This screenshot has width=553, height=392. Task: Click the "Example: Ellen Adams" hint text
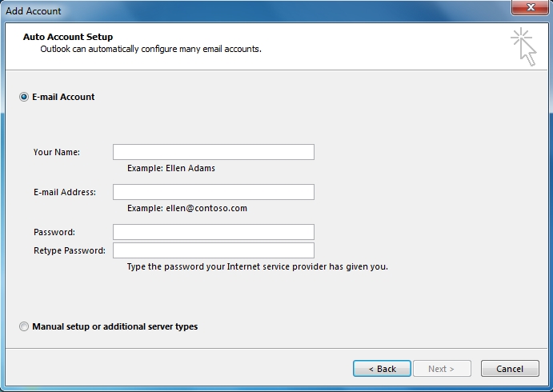pyautogui.click(x=171, y=168)
